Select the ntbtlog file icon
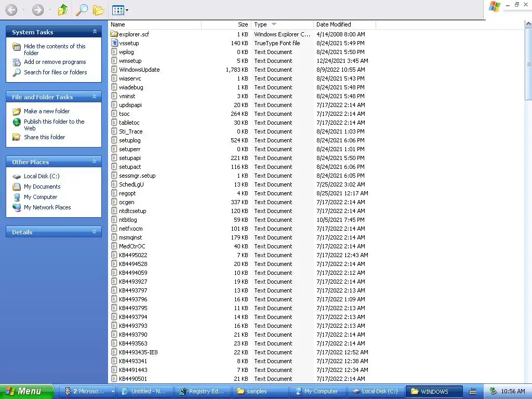Image resolution: width=532 pixels, height=399 pixels. 114,220
